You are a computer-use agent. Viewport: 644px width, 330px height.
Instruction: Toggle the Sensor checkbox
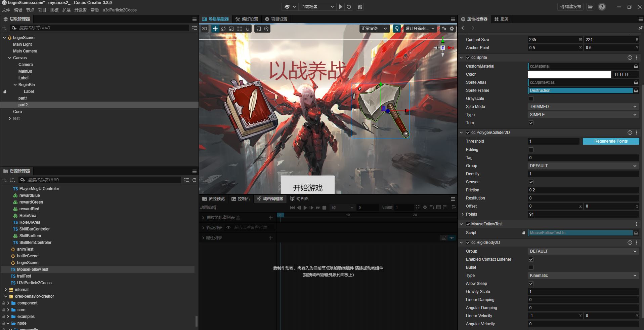pos(531,182)
